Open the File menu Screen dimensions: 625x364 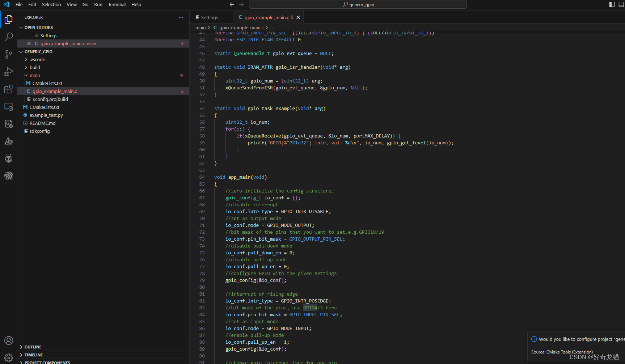click(x=19, y=4)
